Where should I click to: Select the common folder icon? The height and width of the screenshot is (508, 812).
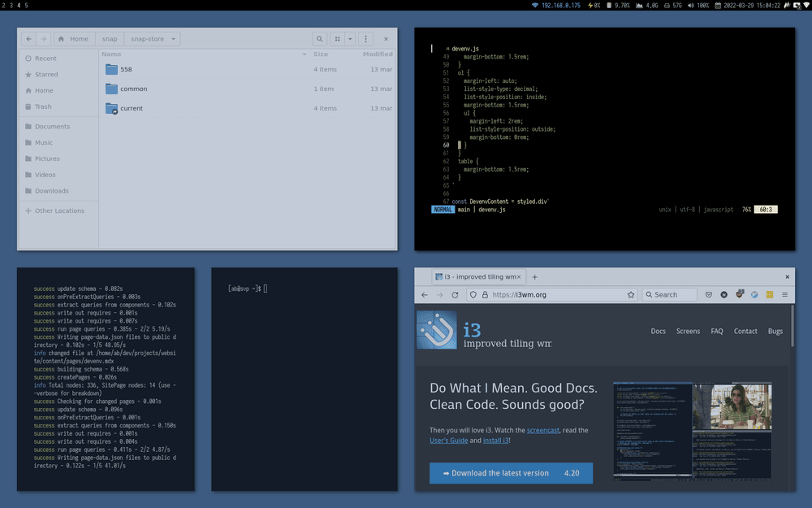pyautogui.click(x=111, y=89)
